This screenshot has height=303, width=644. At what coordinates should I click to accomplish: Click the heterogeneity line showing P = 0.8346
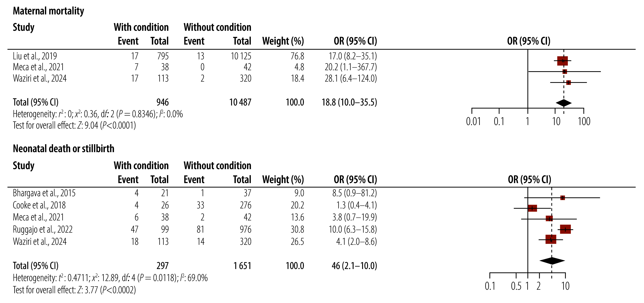[98, 114]
